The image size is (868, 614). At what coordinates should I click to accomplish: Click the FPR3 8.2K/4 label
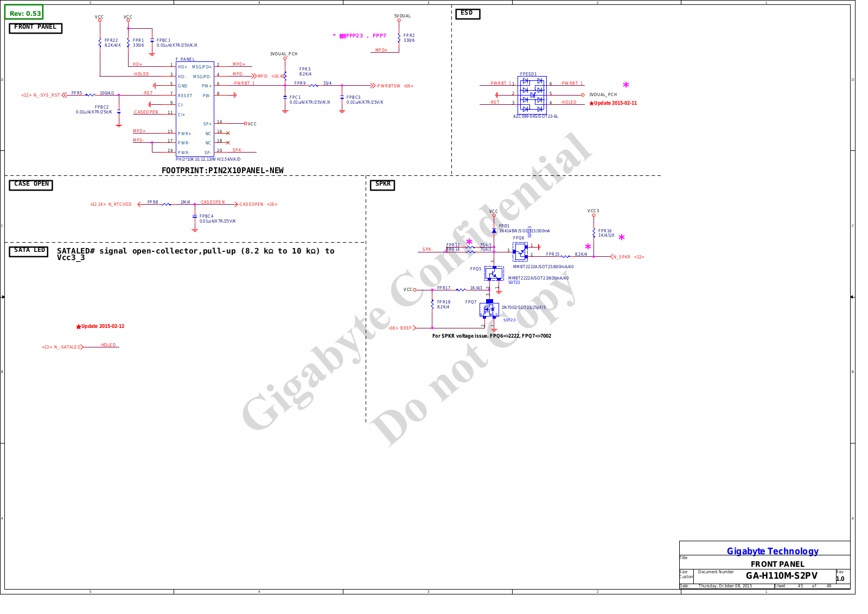(305, 72)
